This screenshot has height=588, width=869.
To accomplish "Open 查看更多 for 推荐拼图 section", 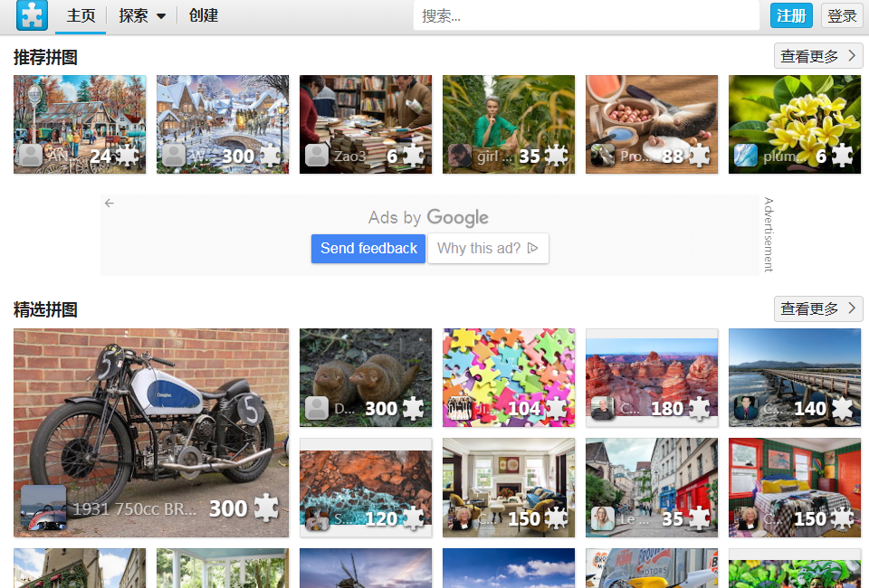I will tap(817, 56).
